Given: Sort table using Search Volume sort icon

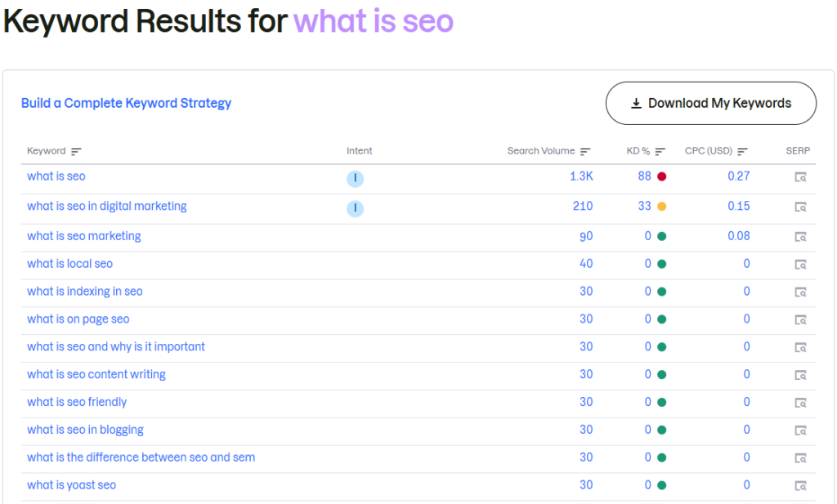Looking at the screenshot, I should coord(585,151).
